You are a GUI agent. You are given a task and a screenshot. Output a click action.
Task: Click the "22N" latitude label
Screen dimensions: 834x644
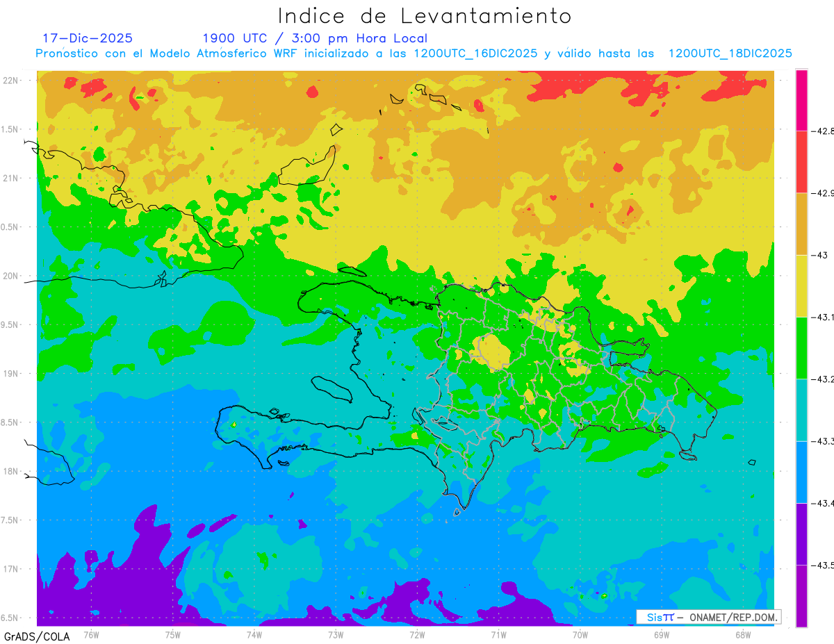[x=10, y=80]
